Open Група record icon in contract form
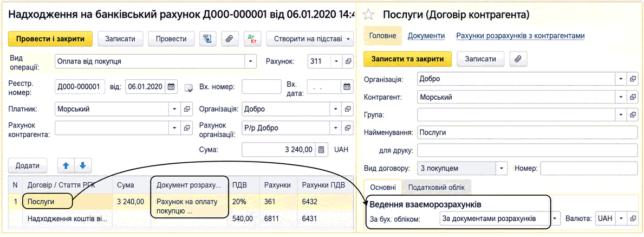 pyautogui.click(x=633, y=115)
